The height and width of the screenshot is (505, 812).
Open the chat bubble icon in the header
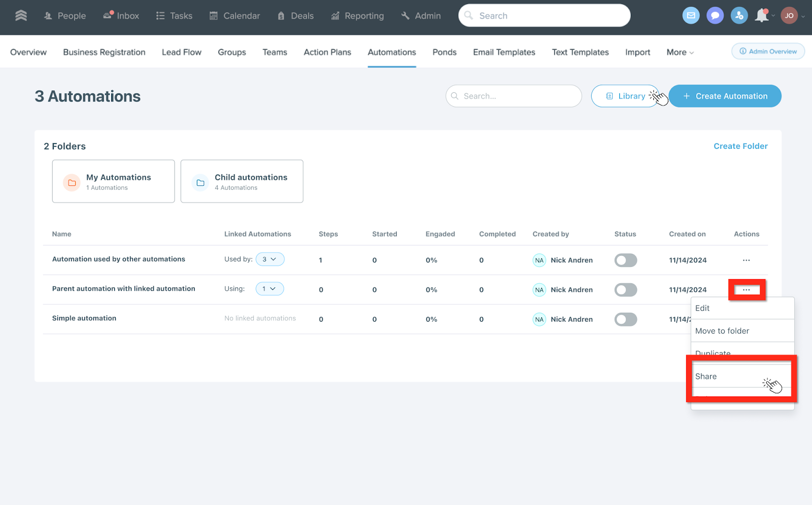(x=715, y=16)
